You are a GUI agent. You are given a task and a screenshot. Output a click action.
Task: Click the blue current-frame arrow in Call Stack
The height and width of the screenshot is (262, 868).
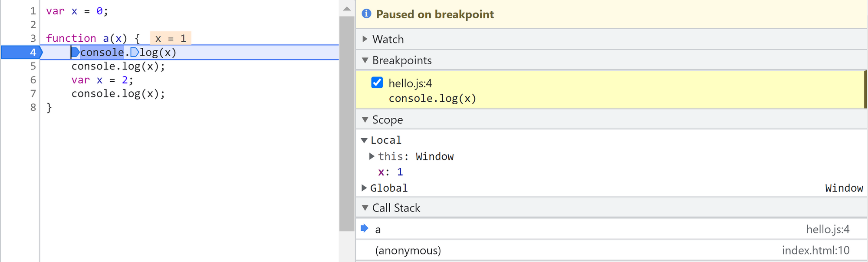click(365, 229)
